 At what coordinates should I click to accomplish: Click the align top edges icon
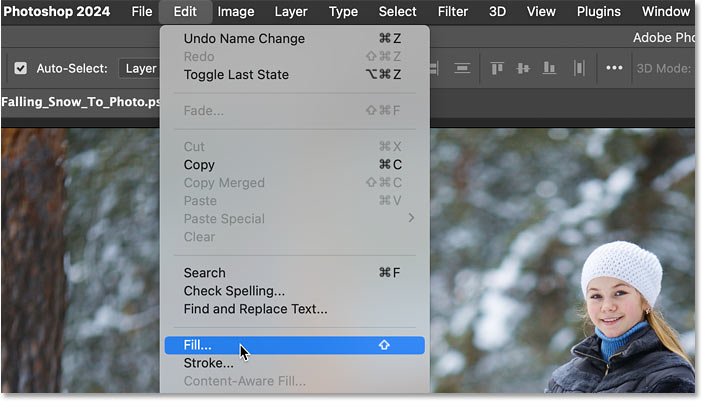(x=496, y=68)
